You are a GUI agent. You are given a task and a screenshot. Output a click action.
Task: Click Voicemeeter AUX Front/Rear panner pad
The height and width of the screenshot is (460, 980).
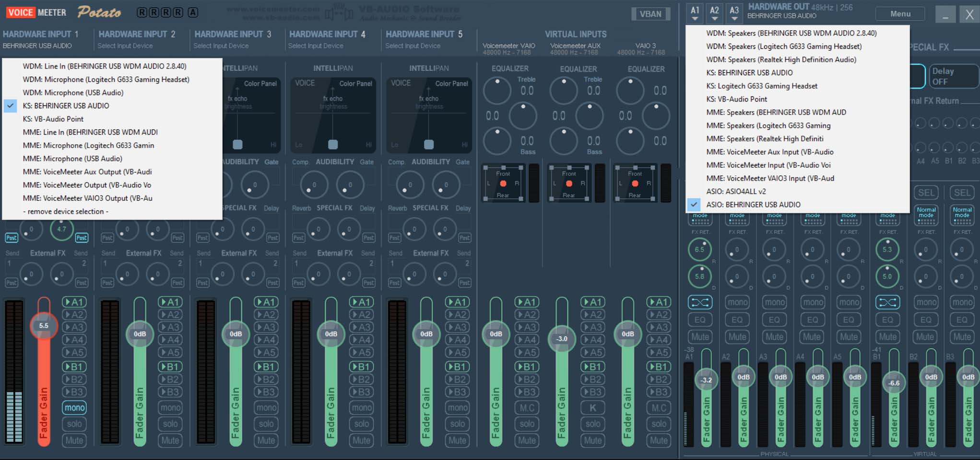click(569, 183)
